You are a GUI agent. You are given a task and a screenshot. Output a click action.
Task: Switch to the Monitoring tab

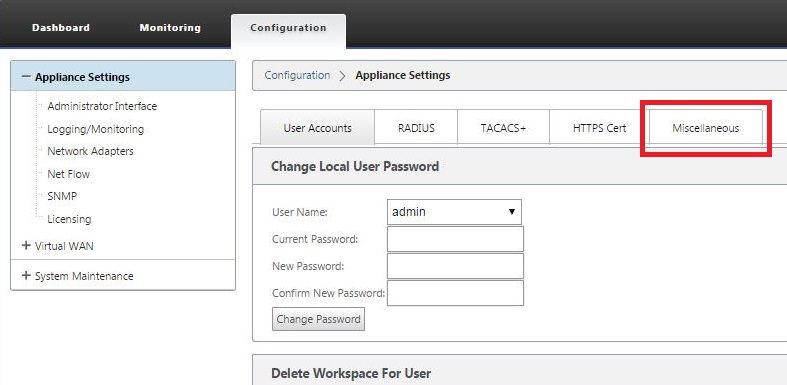170,28
